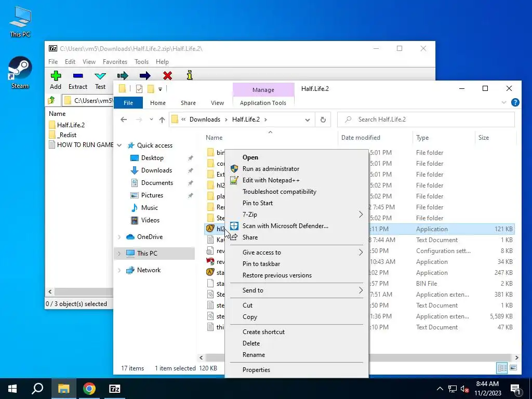Choose Delete in the context menu

297,343
